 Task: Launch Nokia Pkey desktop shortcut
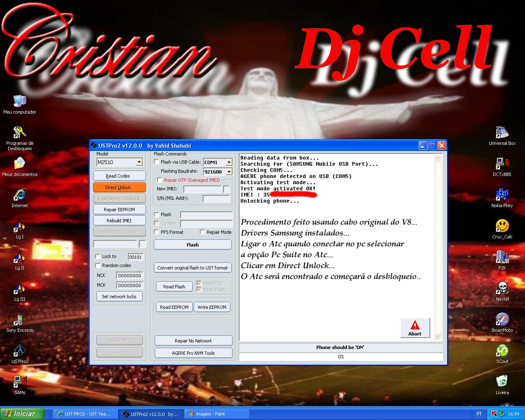502,198
